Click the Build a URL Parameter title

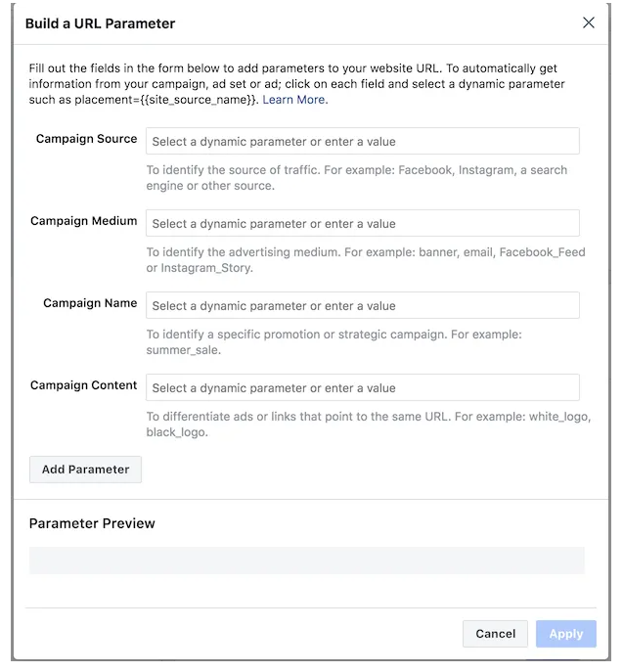point(101,23)
